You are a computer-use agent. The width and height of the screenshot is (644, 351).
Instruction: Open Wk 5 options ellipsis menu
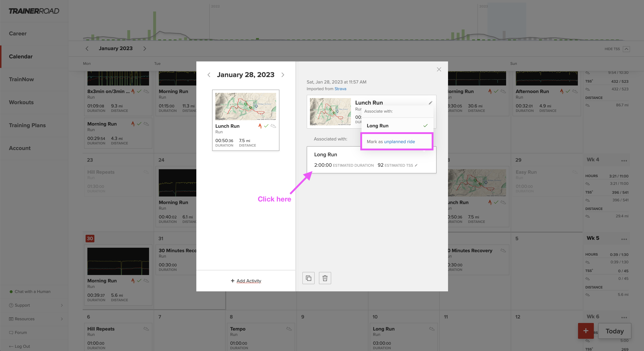click(624, 239)
